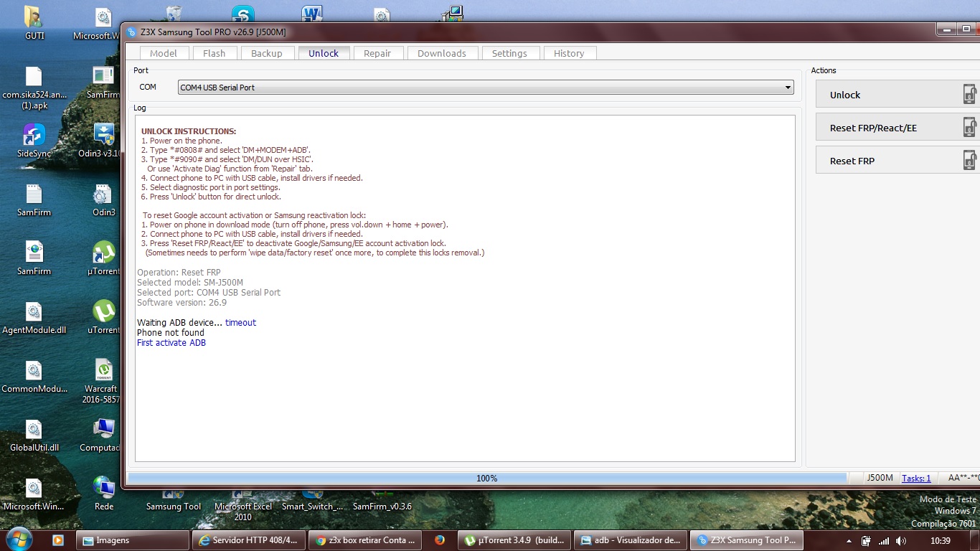
Task: Open the Model tab
Action: (x=163, y=53)
